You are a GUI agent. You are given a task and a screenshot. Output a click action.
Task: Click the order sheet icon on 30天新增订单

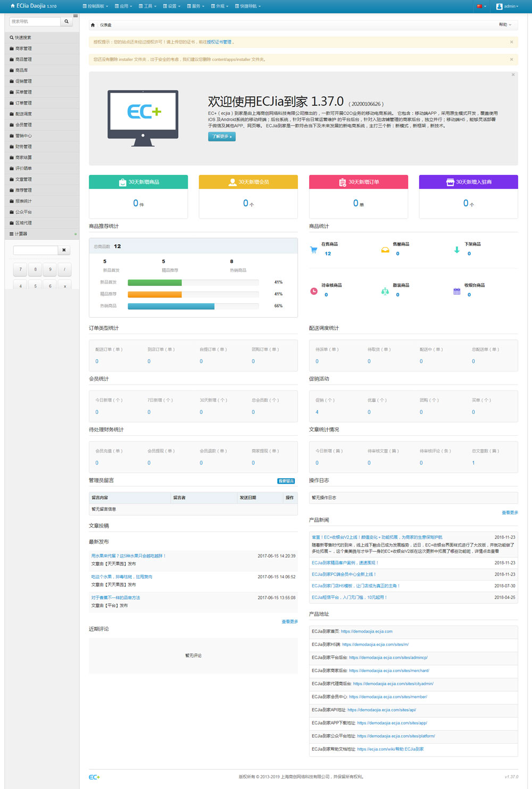pyautogui.click(x=343, y=182)
